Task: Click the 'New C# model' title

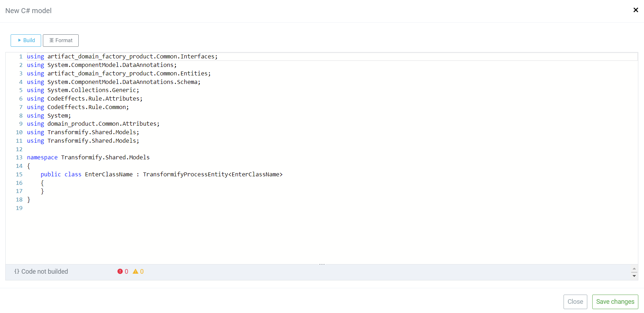Action: [28, 11]
